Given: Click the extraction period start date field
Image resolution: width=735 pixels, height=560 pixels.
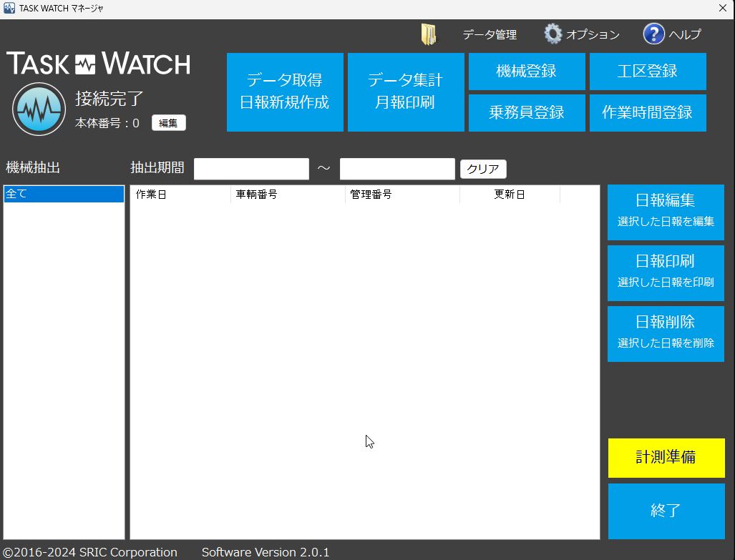Looking at the screenshot, I should (x=251, y=169).
